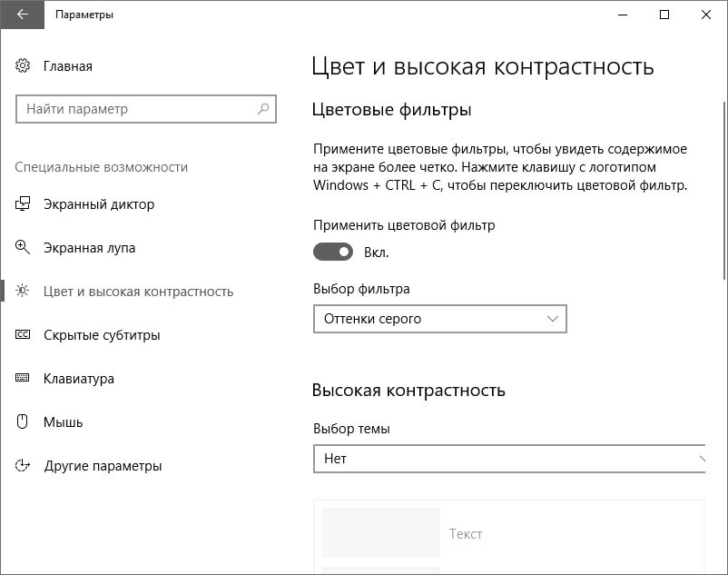728x575 pixels.
Task: Focus the Найти параметр search field
Action: tap(146, 109)
